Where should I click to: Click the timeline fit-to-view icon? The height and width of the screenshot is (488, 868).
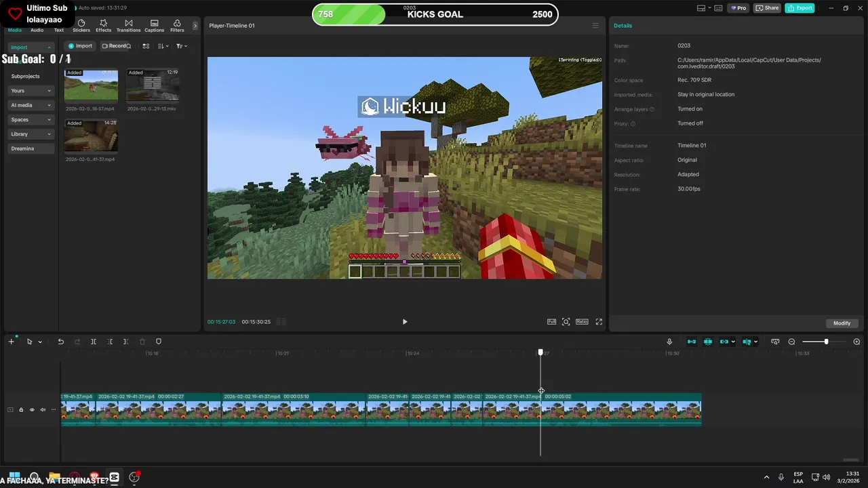click(x=775, y=342)
